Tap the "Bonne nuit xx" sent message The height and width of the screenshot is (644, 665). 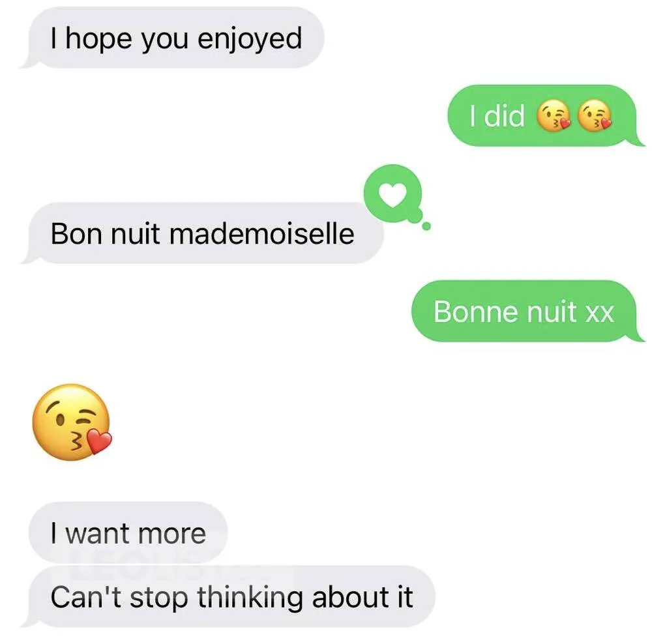527,311
